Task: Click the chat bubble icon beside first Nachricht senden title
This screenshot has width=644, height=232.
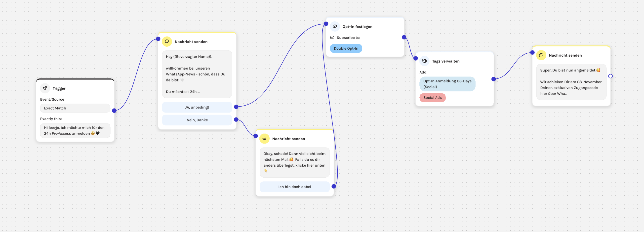Action: (167, 41)
